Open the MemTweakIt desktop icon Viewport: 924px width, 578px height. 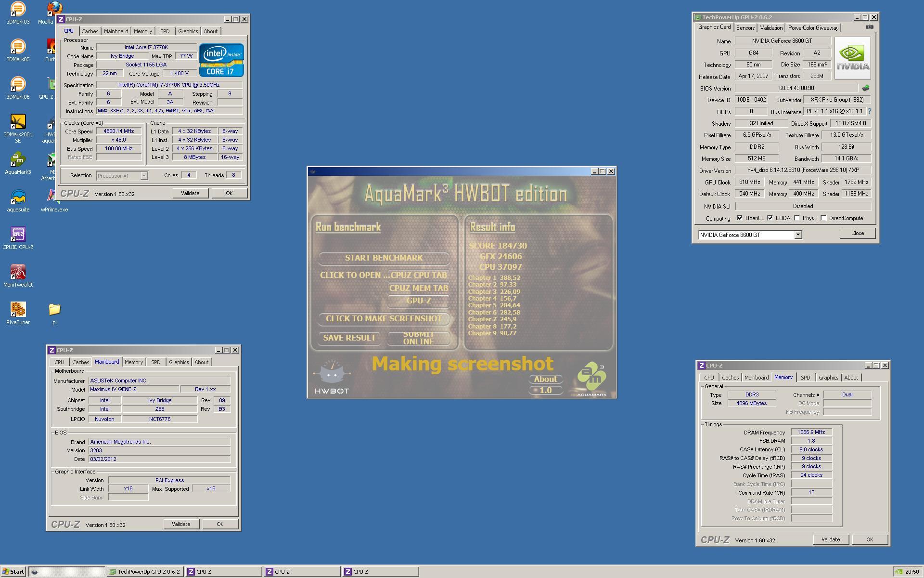pyautogui.click(x=18, y=276)
